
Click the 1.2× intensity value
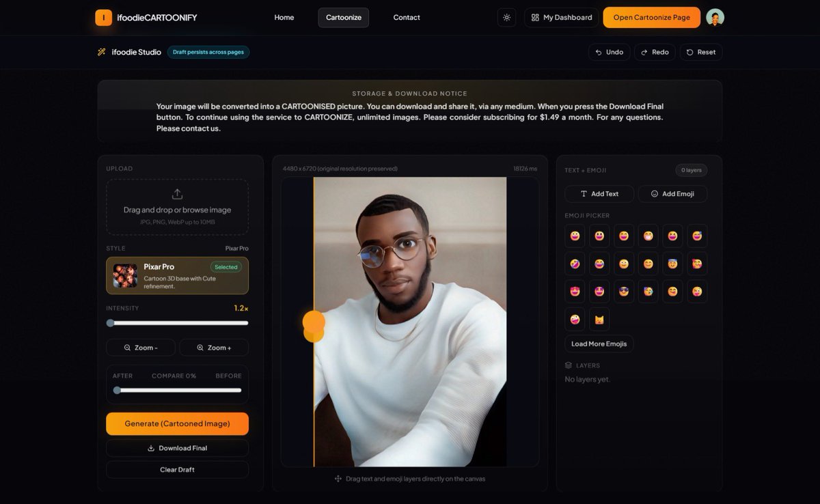click(241, 308)
